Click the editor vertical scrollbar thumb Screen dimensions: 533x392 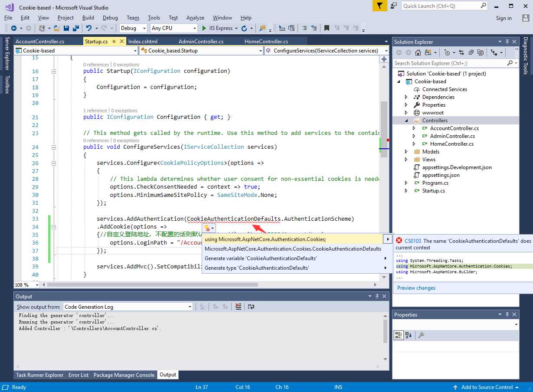pyautogui.click(x=383, y=130)
